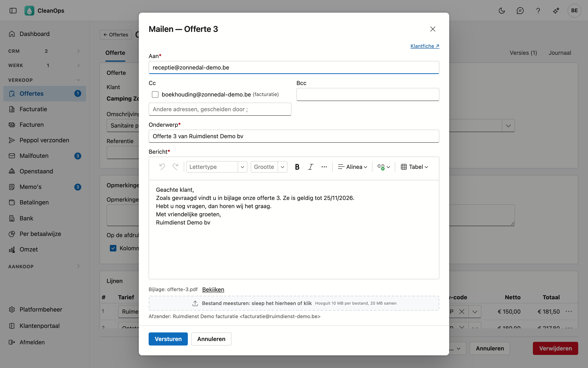This screenshot has width=588, height=368.
Task: Show more formatting options ellipsis
Action: point(324,167)
